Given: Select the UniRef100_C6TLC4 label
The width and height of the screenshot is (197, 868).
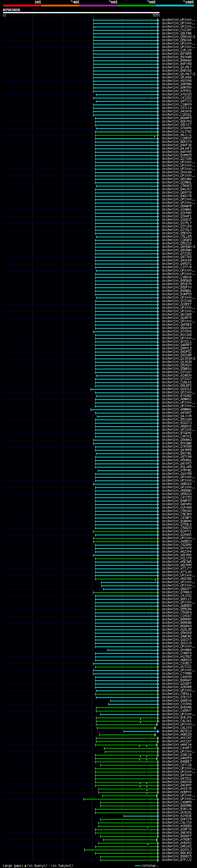Looking at the screenshot, I should pyautogui.click(x=177, y=108).
